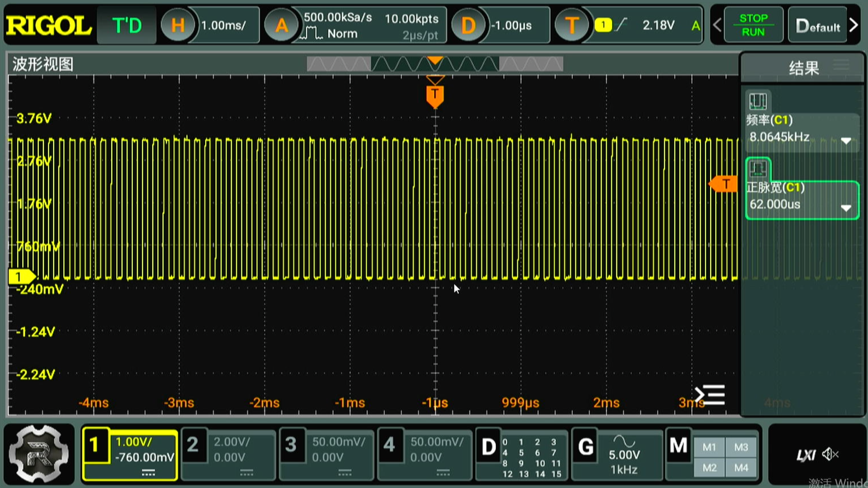Toggle the STOP RUN acquisition button
Viewport: 868px width, 488px height.
pyautogui.click(x=753, y=25)
